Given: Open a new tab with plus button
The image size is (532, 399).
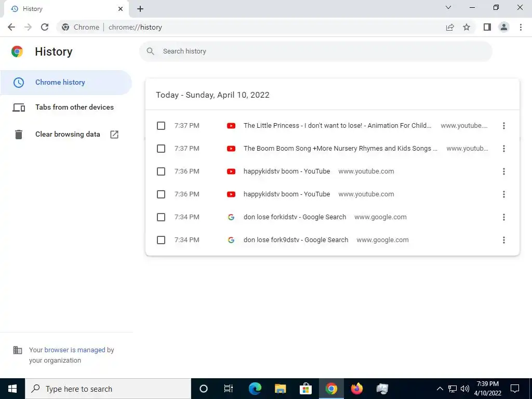Looking at the screenshot, I should pyautogui.click(x=140, y=9).
